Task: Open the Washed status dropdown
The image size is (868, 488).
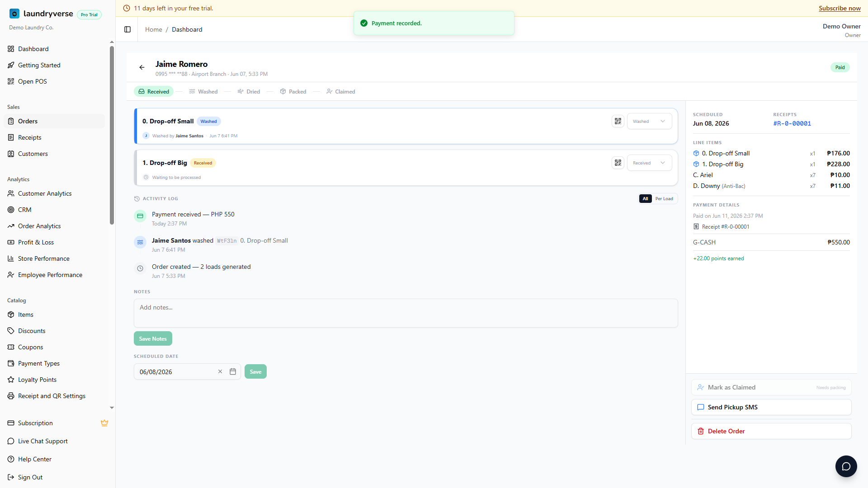Action: point(649,121)
